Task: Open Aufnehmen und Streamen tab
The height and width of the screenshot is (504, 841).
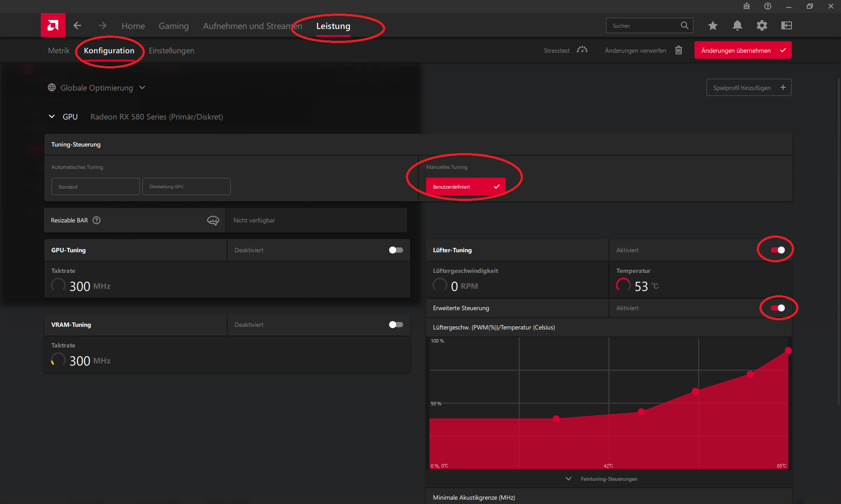Action: (x=253, y=26)
